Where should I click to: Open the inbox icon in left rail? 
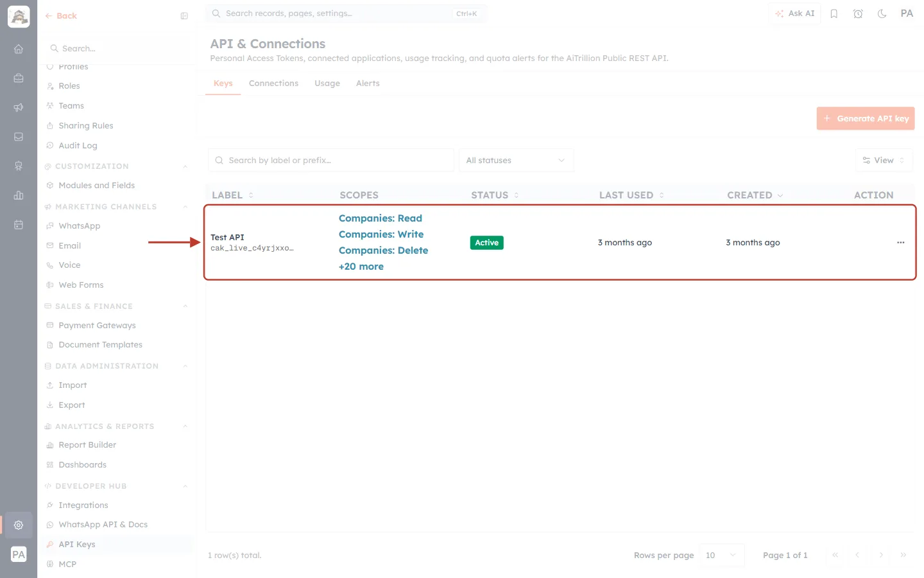point(19,137)
